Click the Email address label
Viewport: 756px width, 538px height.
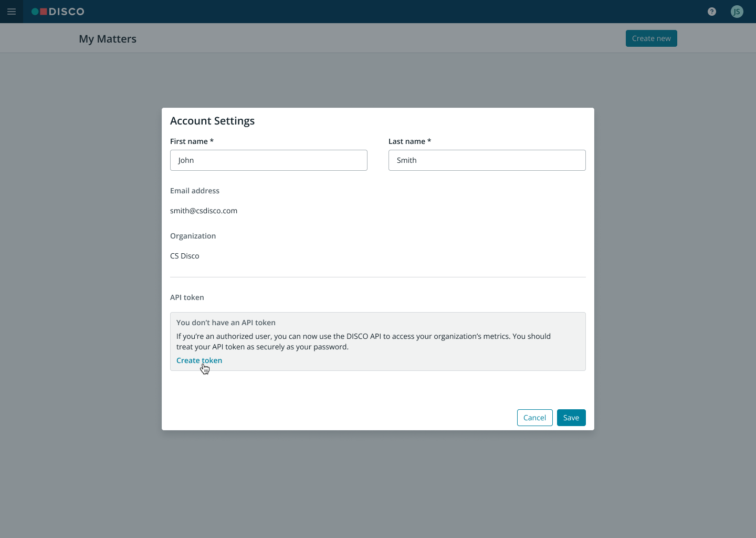click(195, 191)
